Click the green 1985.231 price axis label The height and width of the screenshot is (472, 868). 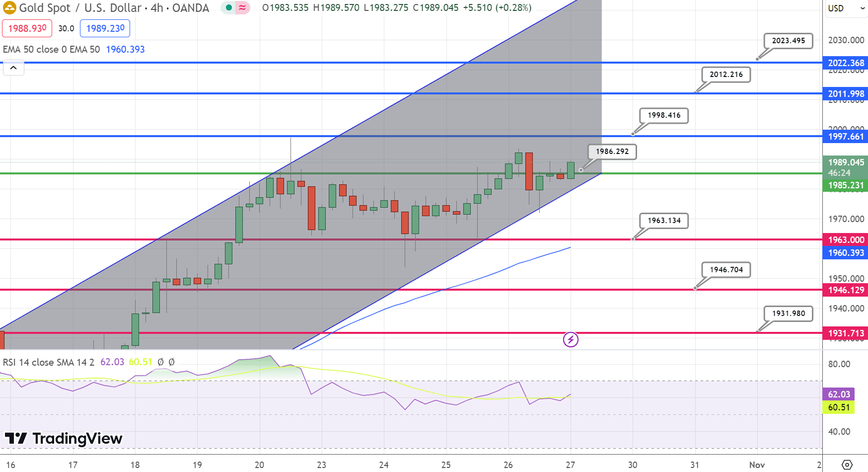click(x=845, y=185)
